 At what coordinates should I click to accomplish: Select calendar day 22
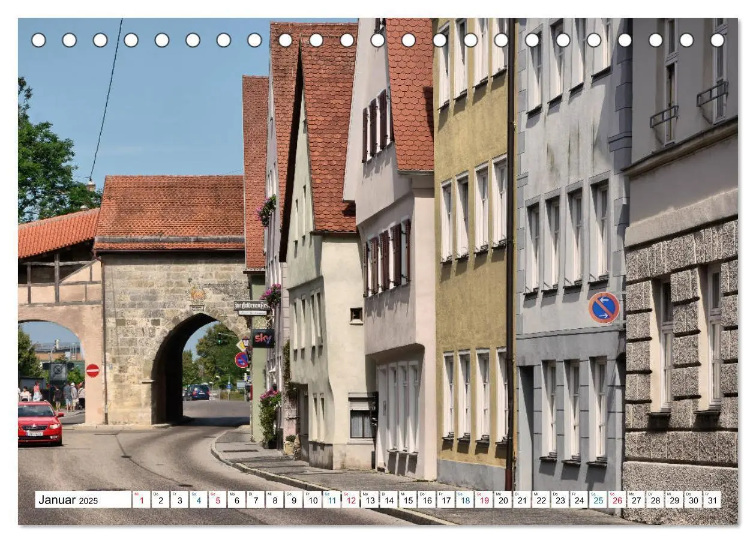click(x=541, y=499)
